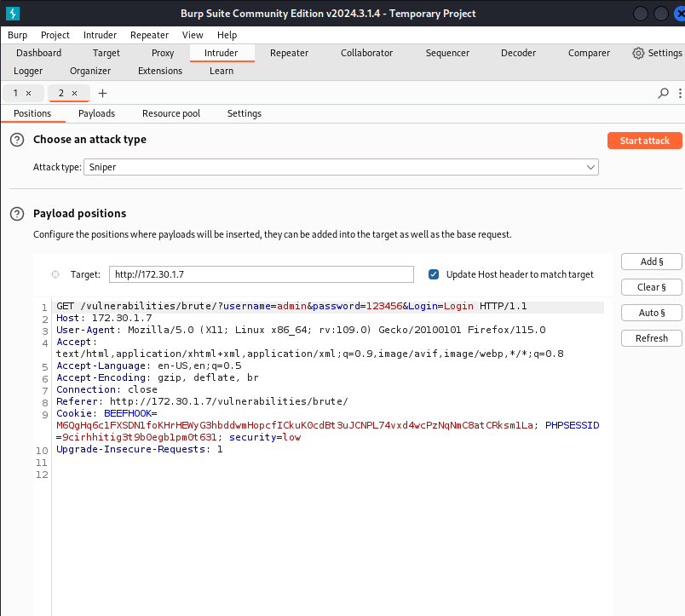Click the Auto § button
The image size is (685, 616).
(x=652, y=313)
